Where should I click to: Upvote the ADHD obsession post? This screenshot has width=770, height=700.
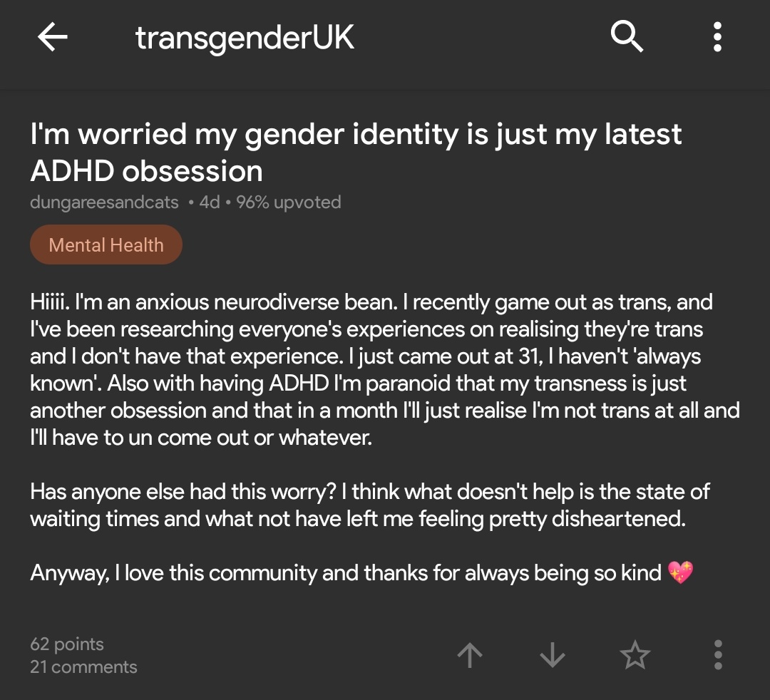469,655
